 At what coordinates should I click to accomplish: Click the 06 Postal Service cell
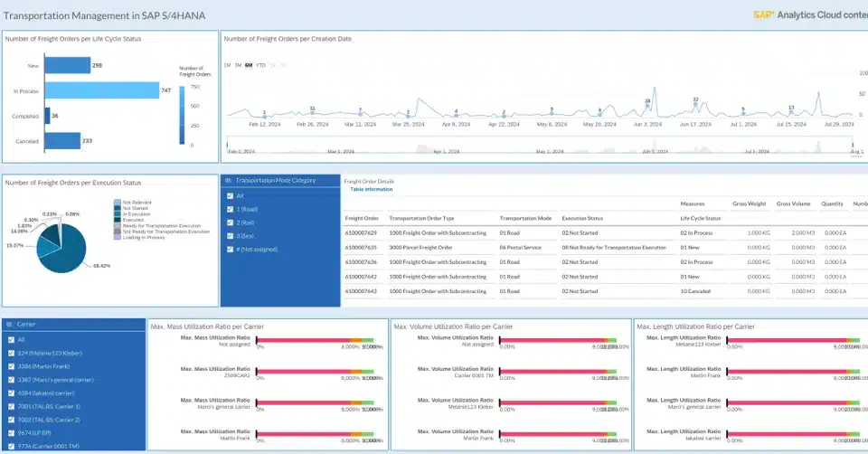pos(521,248)
